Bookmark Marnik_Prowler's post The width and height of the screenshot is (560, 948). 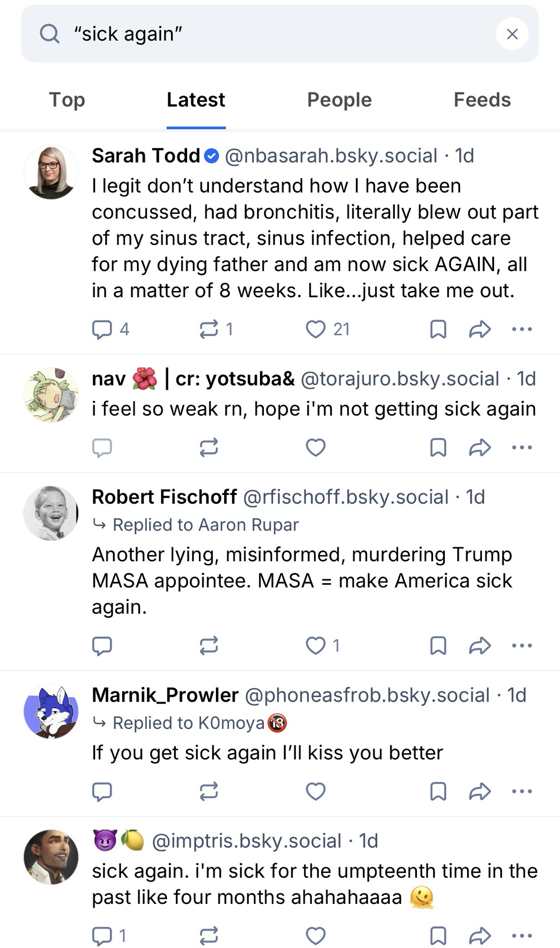pos(438,791)
